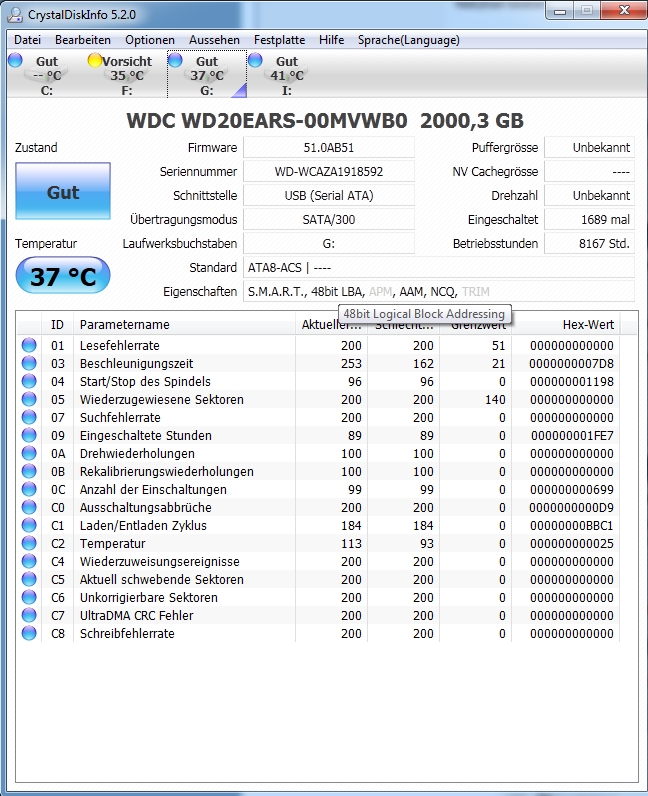
Task: Click the yellow Vorsicht status icon for F:
Action: point(94,60)
